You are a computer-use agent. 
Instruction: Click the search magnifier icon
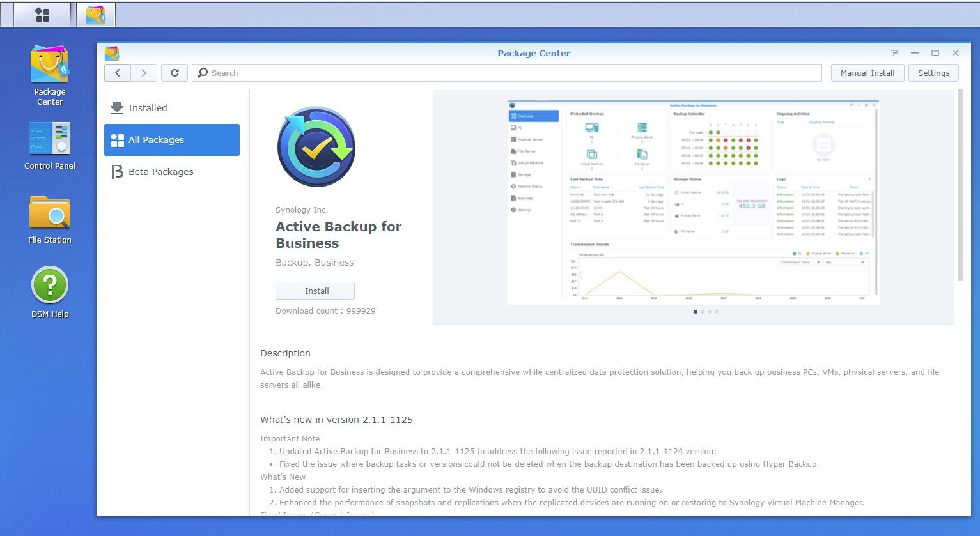point(203,73)
